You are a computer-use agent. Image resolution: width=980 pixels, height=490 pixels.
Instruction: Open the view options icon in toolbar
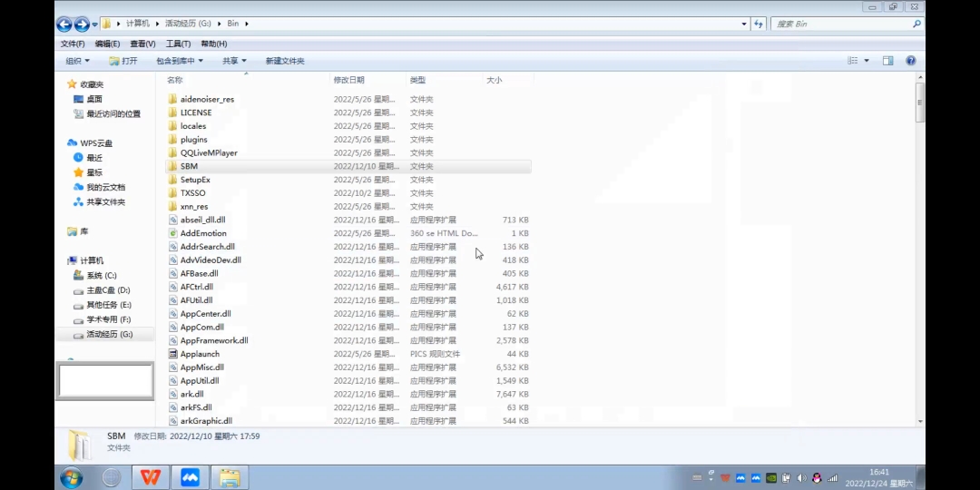click(x=852, y=61)
